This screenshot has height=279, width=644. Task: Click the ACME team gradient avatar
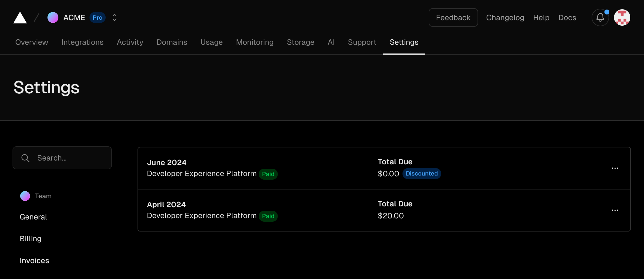(x=53, y=18)
